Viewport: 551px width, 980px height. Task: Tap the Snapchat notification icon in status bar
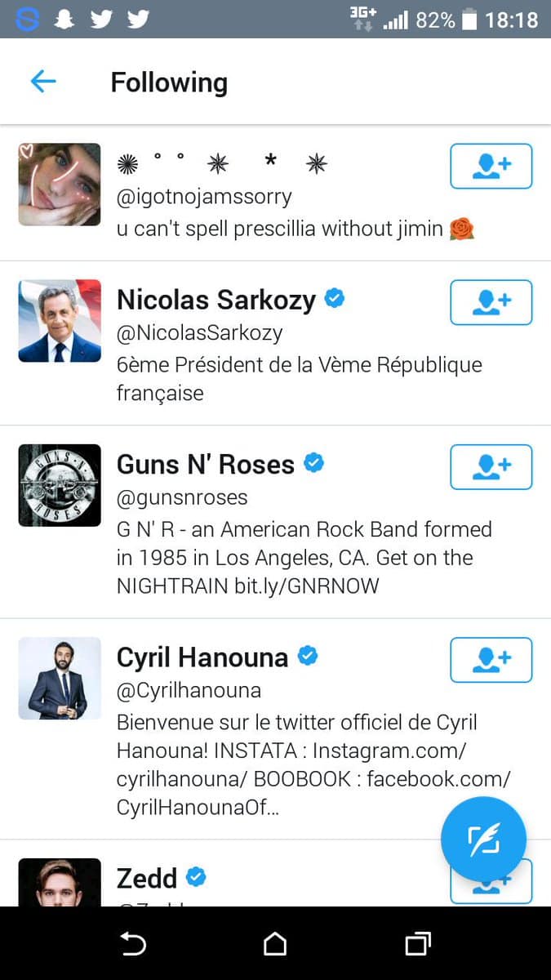(64, 20)
